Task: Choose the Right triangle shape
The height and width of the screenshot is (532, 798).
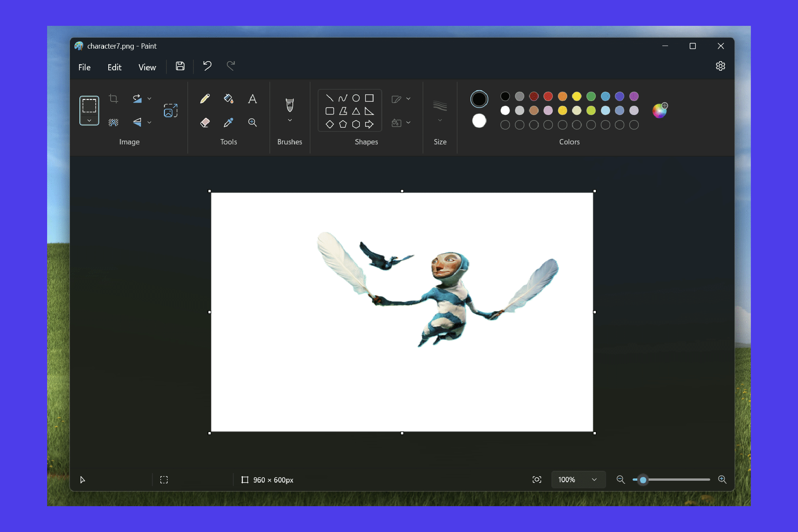Action: (369, 111)
